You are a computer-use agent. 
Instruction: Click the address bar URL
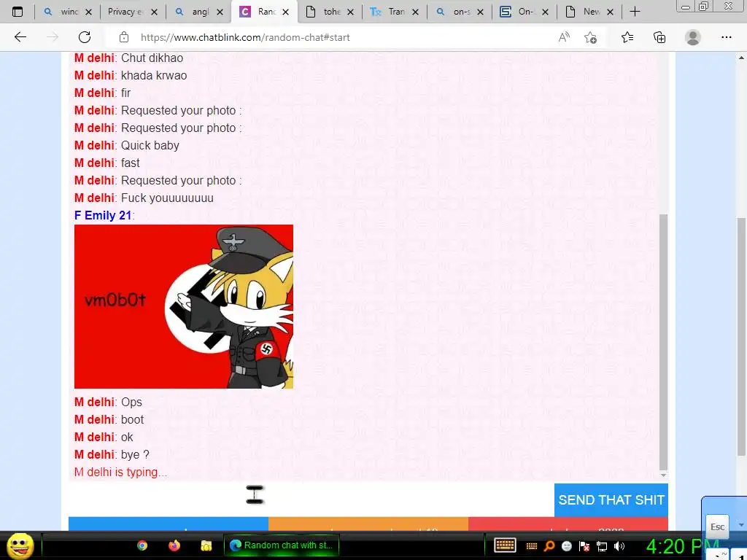[245, 37]
